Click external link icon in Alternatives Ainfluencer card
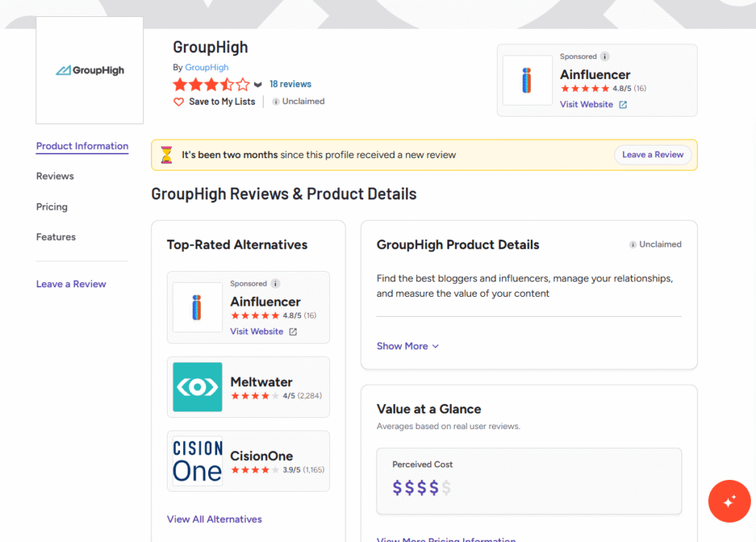The width and height of the screenshot is (756, 542). tap(293, 332)
